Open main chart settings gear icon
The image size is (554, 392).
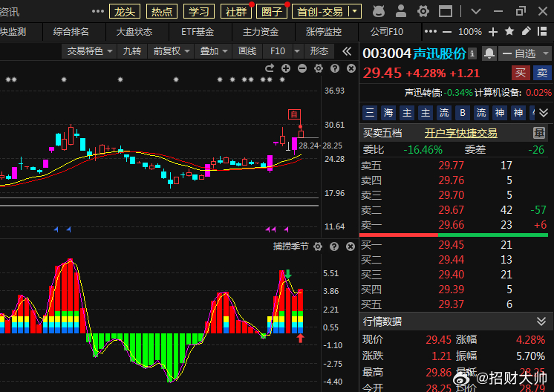tap(318, 68)
